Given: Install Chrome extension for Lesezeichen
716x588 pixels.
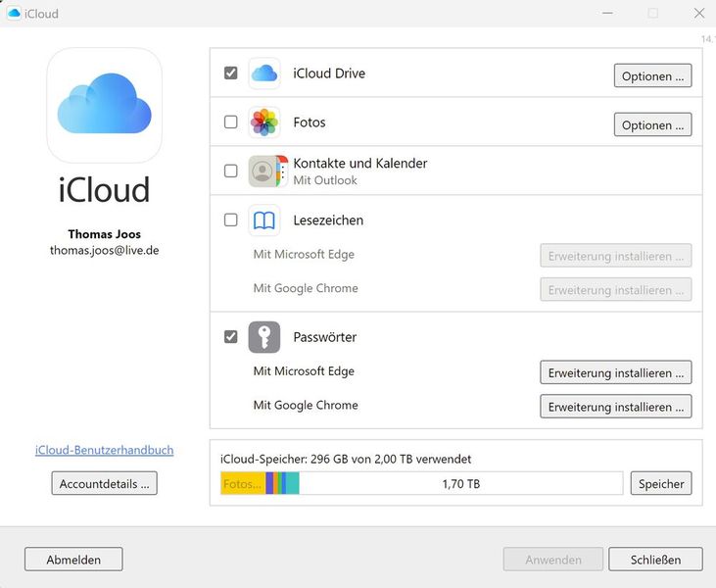Looking at the screenshot, I should 615,290.
